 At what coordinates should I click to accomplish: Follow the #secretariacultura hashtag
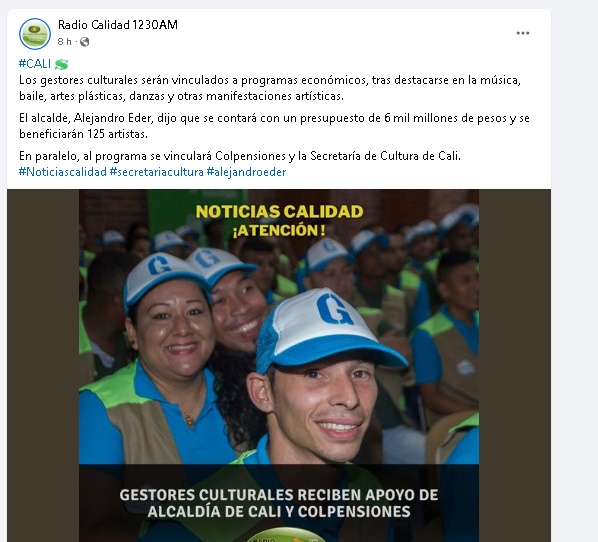coord(157,172)
